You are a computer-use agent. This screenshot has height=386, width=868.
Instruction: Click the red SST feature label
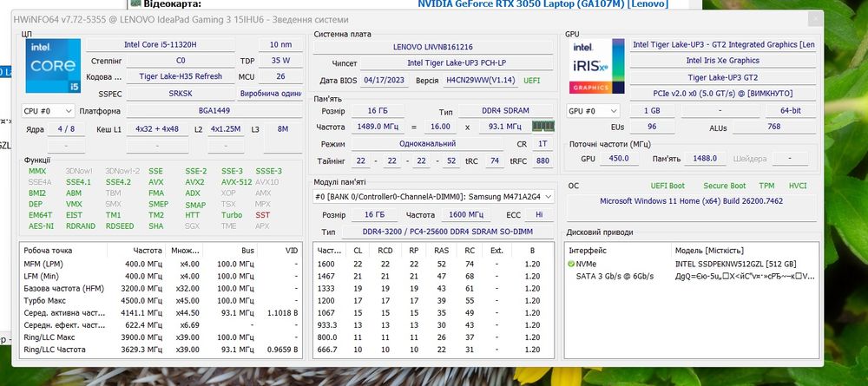click(x=263, y=215)
